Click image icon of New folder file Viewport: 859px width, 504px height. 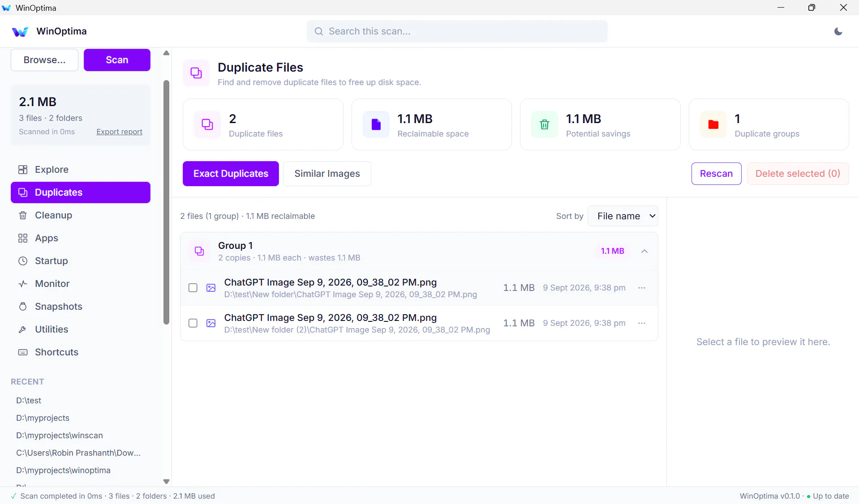pyautogui.click(x=211, y=288)
